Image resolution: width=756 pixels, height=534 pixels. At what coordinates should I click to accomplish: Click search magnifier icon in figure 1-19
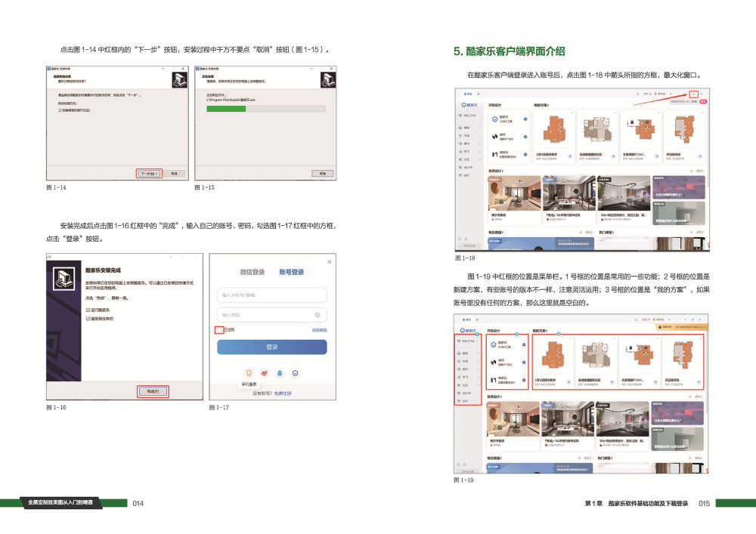(636, 319)
